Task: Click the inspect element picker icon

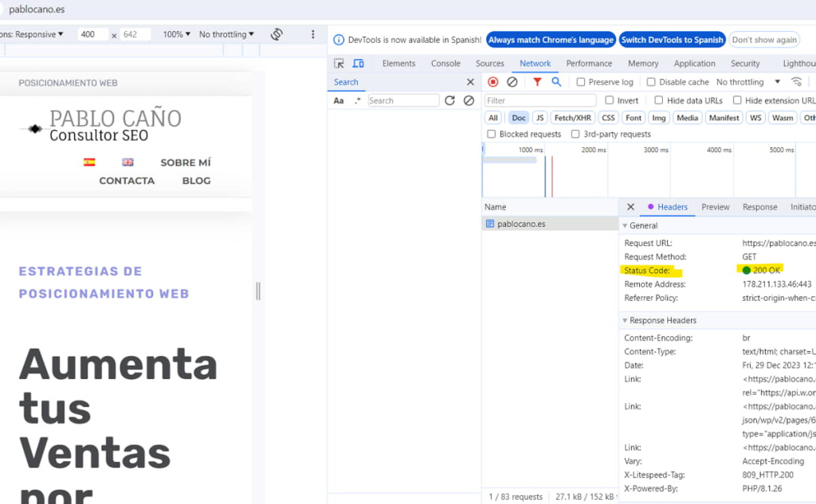Action: (x=339, y=64)
